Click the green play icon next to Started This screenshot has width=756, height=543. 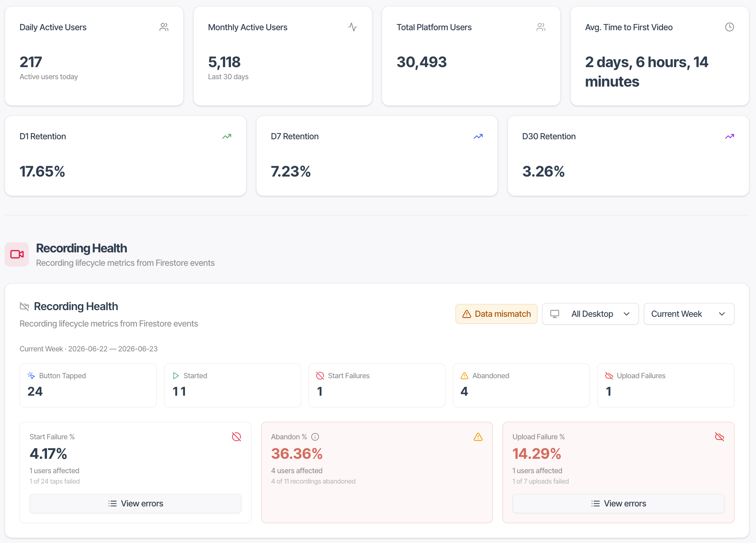pos(176,376)
